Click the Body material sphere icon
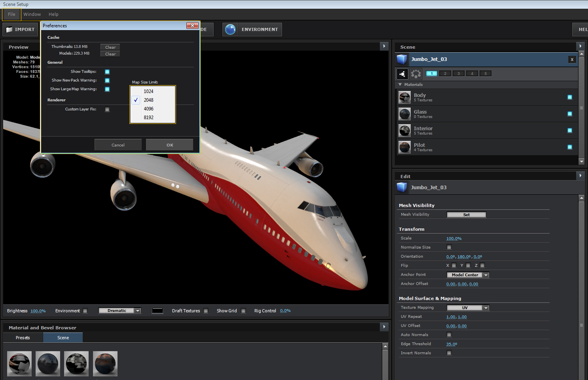Screen dimensions: 588x380 pyautogui.click(x=404, y=97)
